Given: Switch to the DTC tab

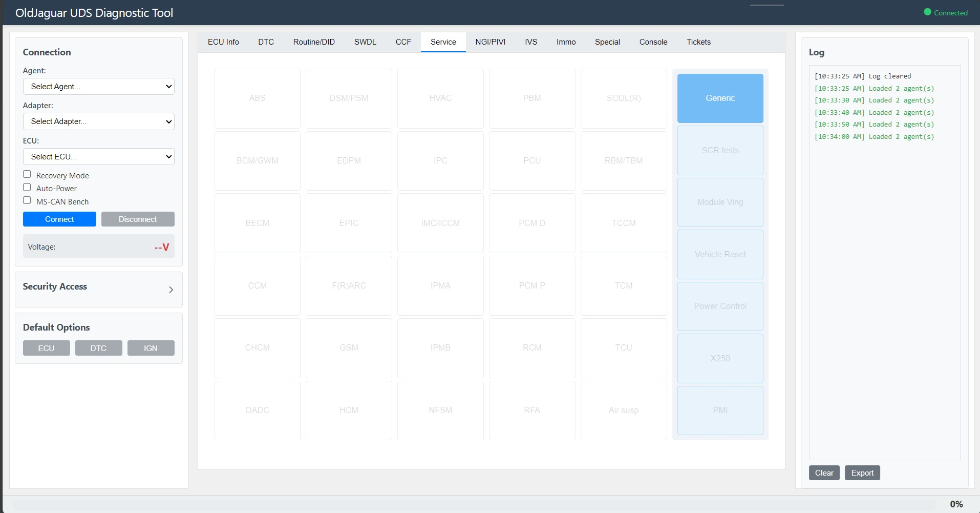Looking at the screenshot, I should pos(266,42).
